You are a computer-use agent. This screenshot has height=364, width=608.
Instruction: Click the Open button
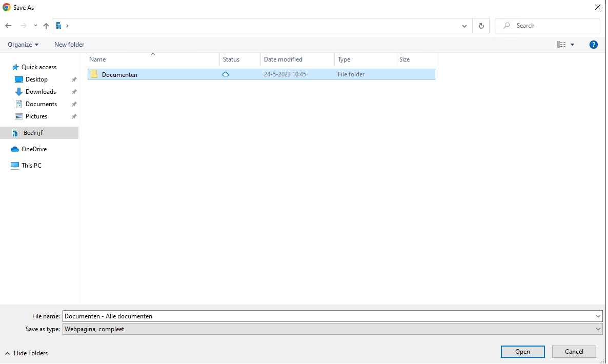tap(522, 352)
